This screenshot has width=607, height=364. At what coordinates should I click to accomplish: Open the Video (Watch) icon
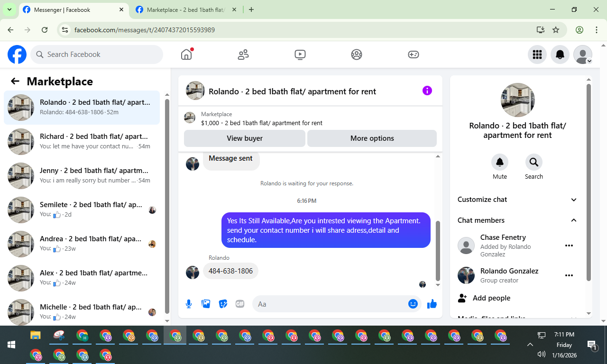tap(300, 55)
